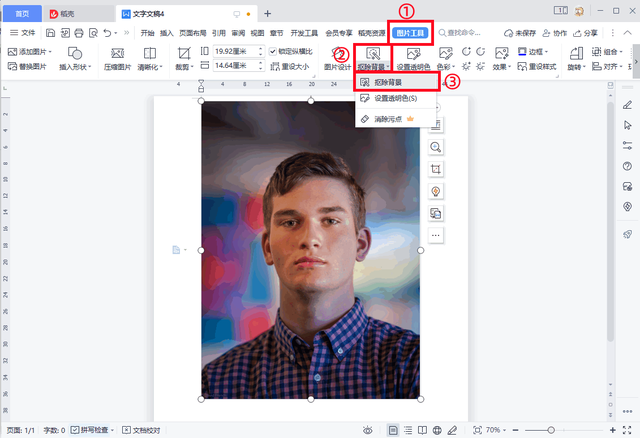
Task: Click fullscreen icon in status bar
Action: click(627, 430)
